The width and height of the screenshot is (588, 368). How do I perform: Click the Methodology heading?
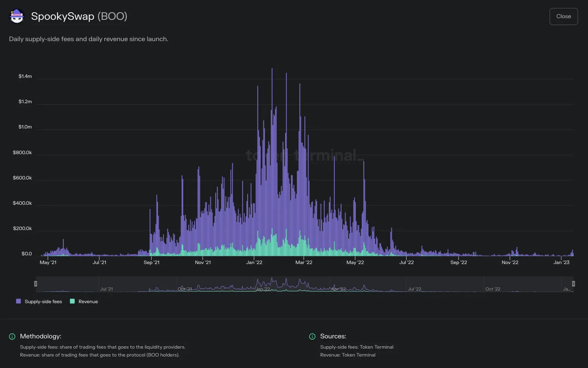click(x=41, y=336)
